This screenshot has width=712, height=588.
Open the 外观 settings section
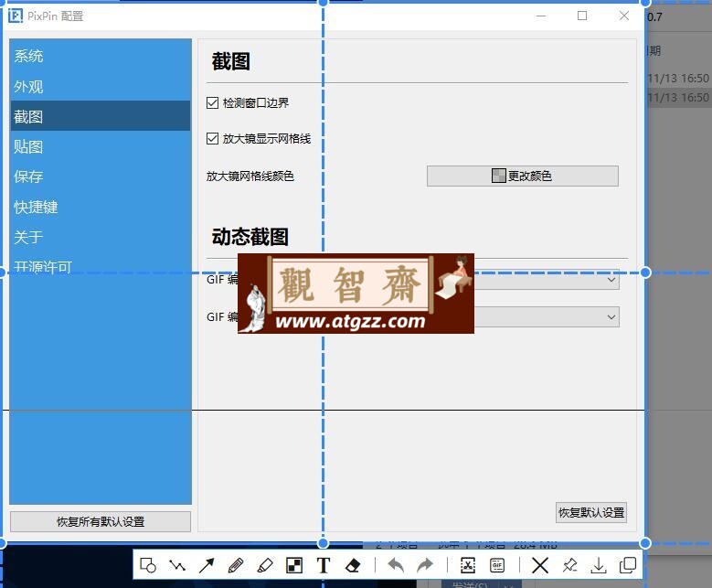tap(101, 86)
